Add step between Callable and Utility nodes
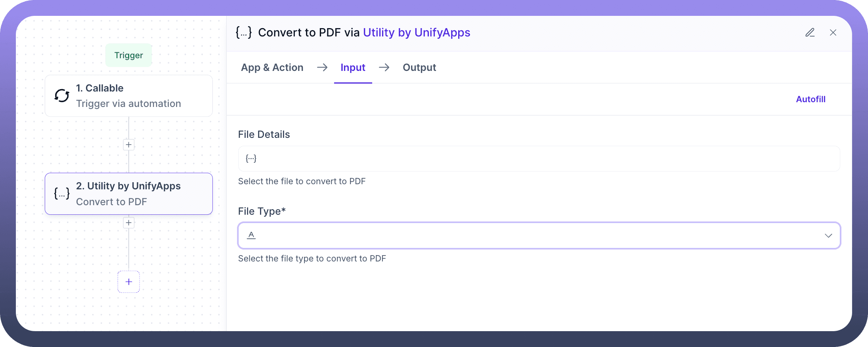Screen dimensions: 868x347 (x=128, y=145)
